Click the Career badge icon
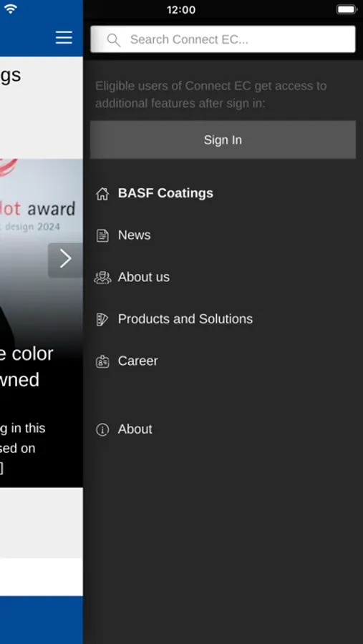Screen dimensions: 363x644 pos(102,361)
